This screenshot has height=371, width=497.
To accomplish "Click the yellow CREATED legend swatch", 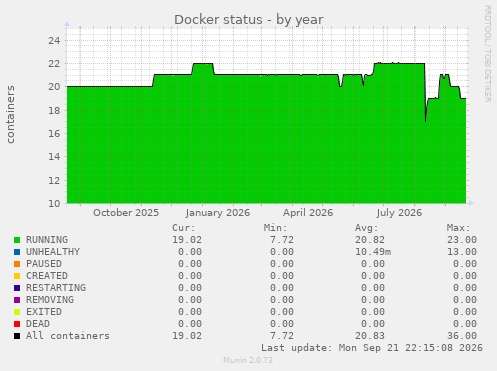I will click(x=17, y=276).
